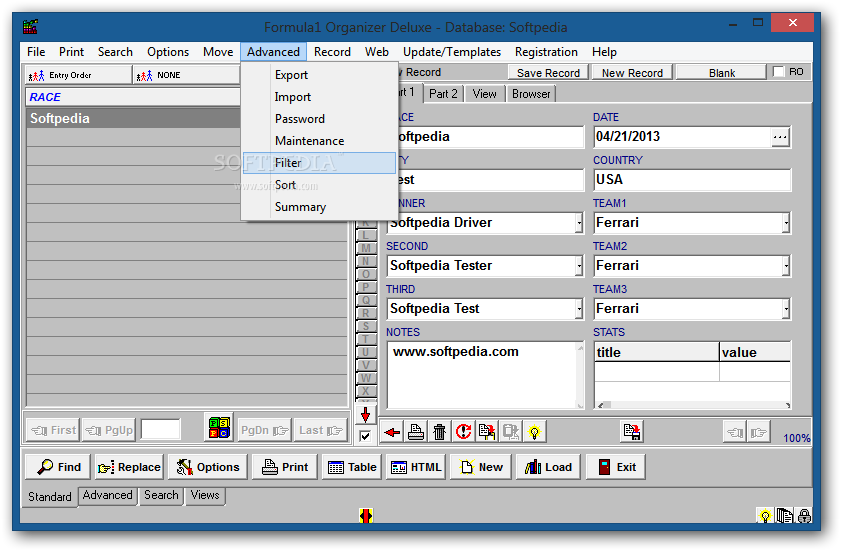Click the Replace button

129,467
